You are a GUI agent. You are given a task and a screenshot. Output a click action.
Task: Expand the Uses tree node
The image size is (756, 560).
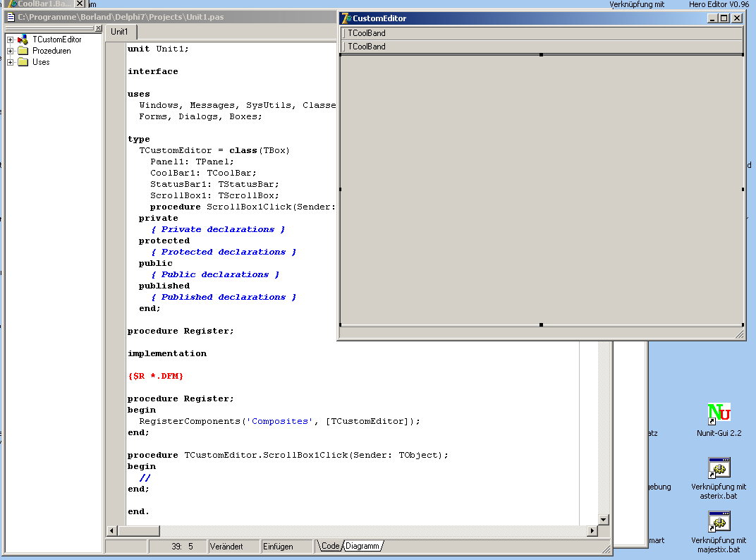pos(11,62)
